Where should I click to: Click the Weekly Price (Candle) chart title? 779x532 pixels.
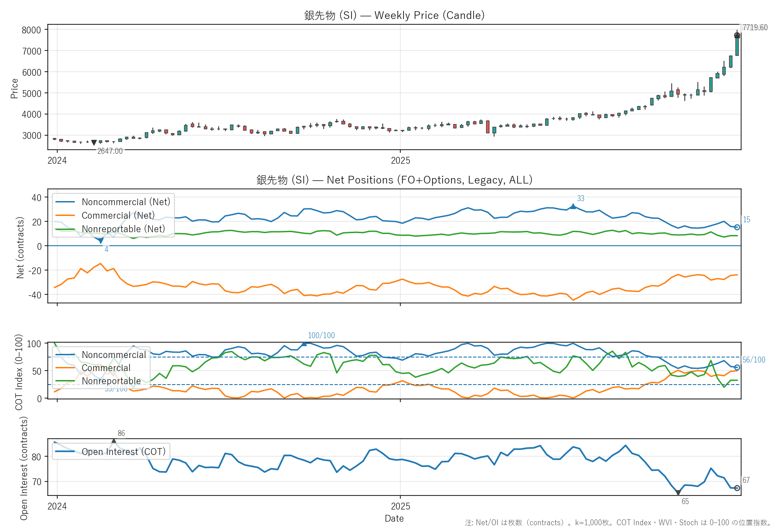click(394, 15)
